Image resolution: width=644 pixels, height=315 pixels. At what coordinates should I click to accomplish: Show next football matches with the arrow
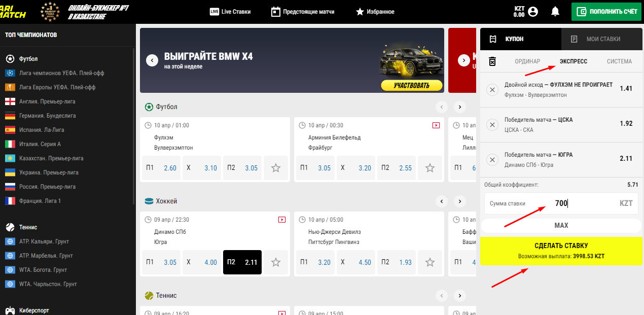(459, 107)
